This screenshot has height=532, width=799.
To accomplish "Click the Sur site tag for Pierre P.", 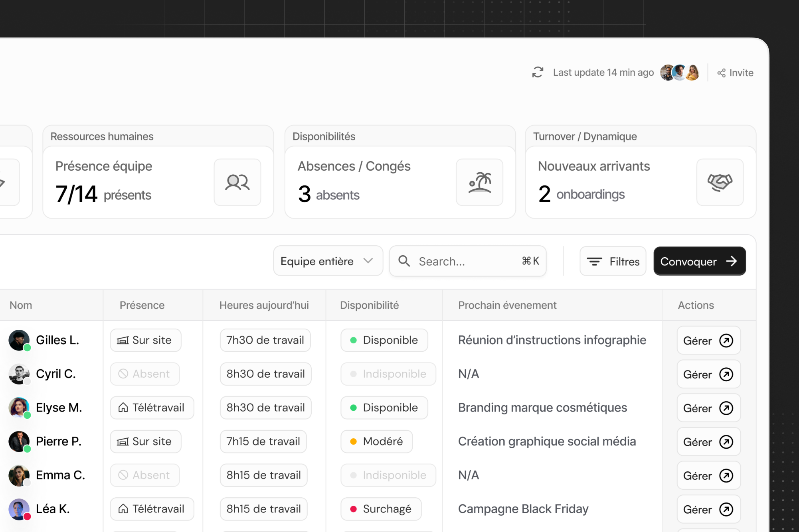I will click(x=145, y=441).
